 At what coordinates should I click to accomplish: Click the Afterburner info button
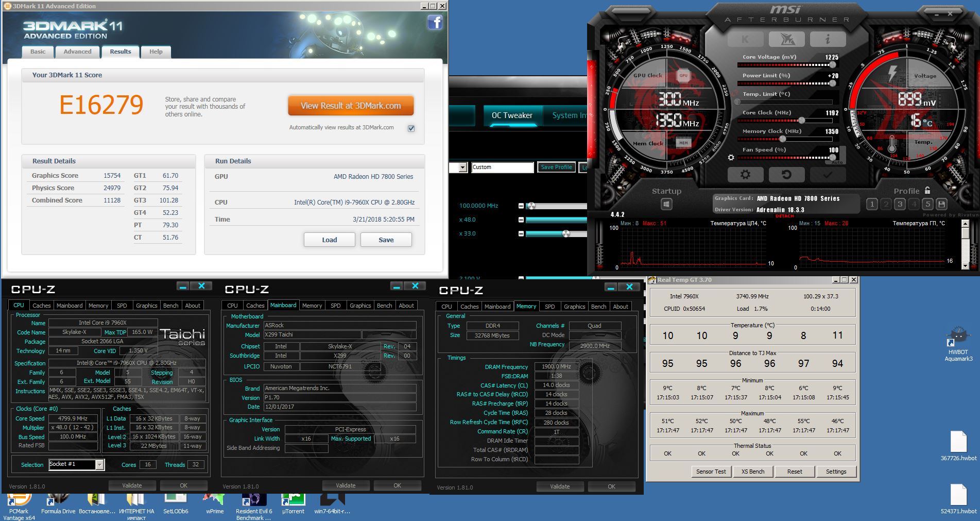828,39
